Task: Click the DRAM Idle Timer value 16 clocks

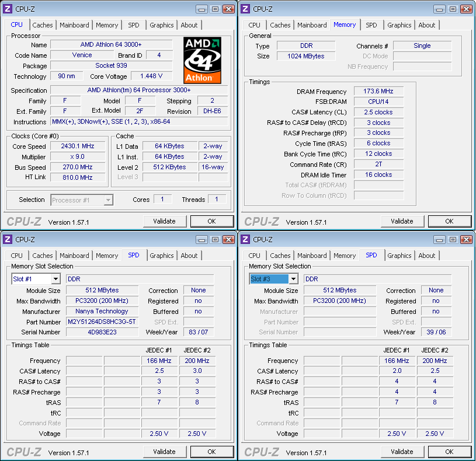Action: click(x=378, y=174)
